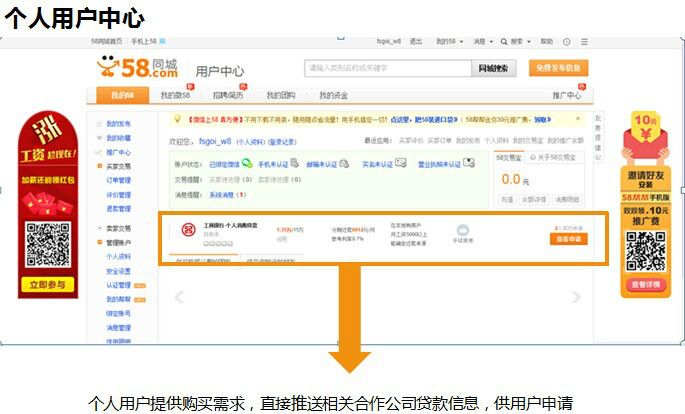Click the 同城搜索 button

click(494, 68)
